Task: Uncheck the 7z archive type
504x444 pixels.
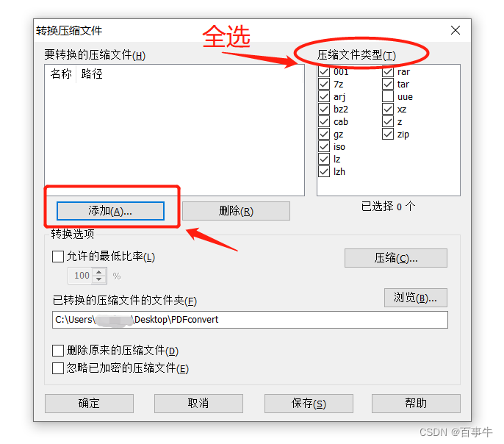Action: point(324,84)
